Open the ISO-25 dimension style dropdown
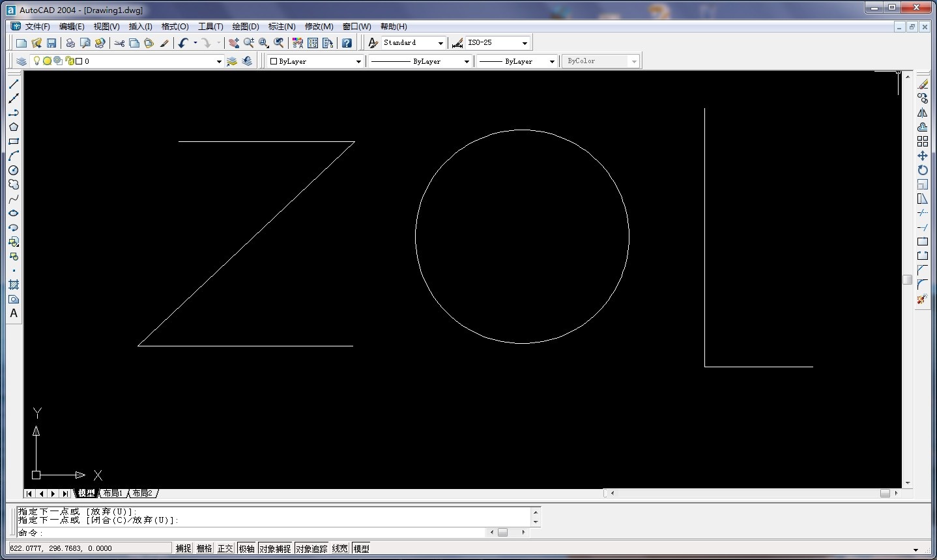The width and height of the screenshot is (937, 560). tap(525, 43)
